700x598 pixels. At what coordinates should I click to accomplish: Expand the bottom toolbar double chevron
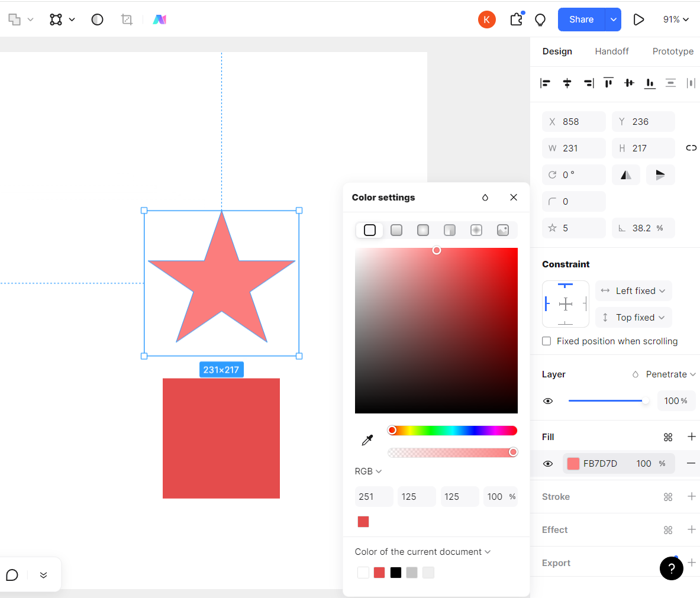(x=43, y=575)
